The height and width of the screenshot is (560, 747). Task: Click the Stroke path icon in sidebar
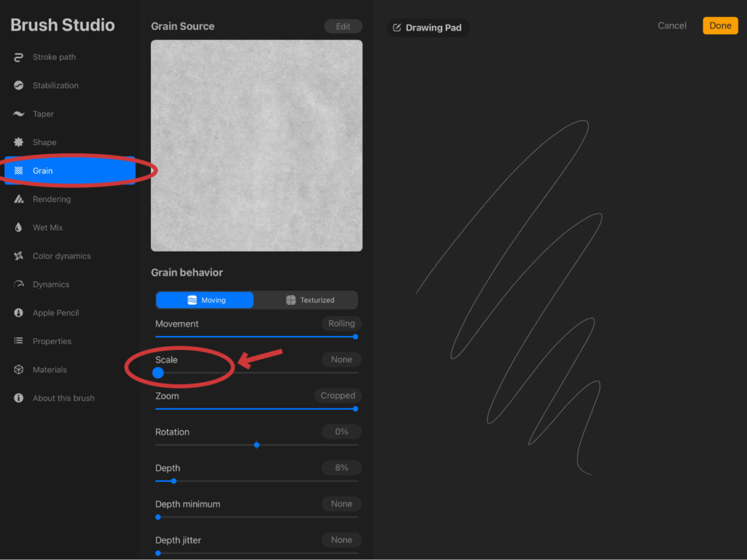coord(19,58)
